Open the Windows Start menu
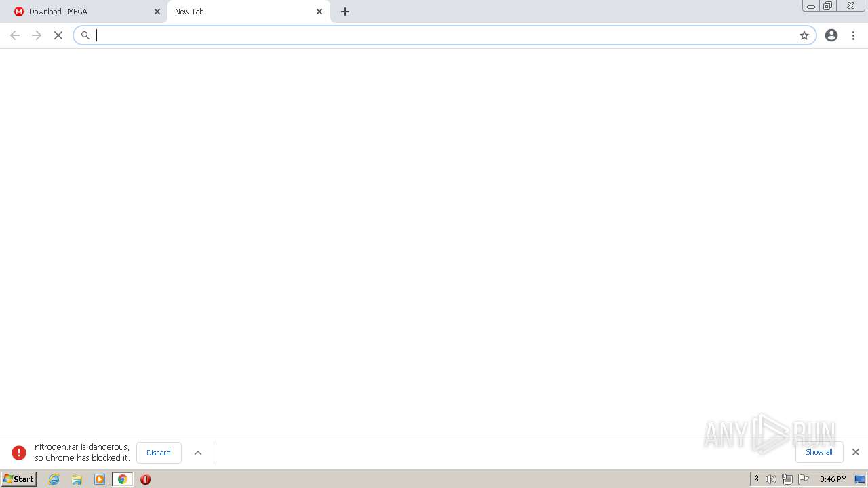Screen dimensions: 868x488 pos(18,479)
